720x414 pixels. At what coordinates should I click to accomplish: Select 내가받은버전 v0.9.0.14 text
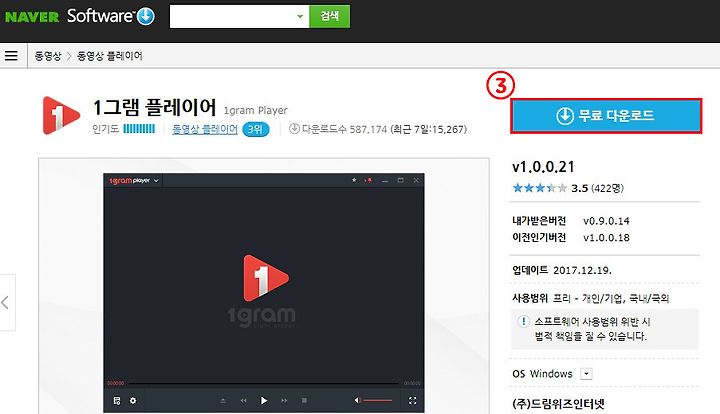click(x=571, y=221)
